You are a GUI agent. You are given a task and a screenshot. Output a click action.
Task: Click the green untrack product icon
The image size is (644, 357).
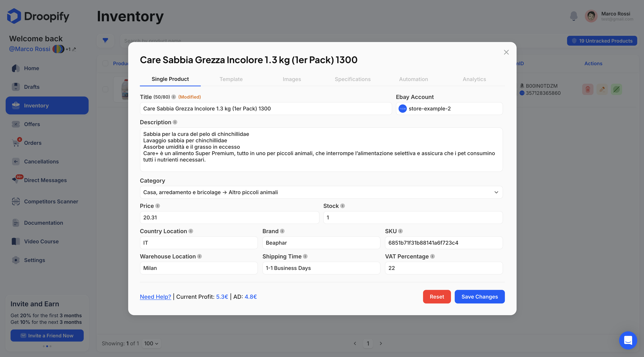coord(616,89)
